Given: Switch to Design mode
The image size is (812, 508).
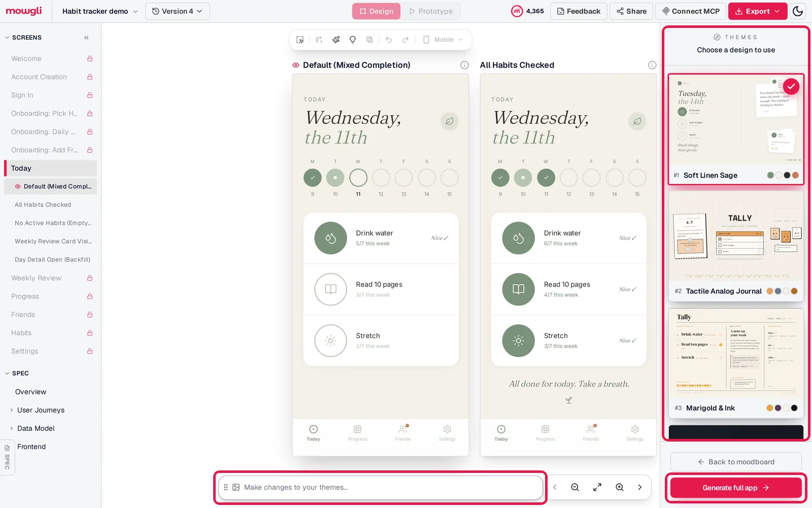Looking at the screenshot, I should click(x=377, y=11).
